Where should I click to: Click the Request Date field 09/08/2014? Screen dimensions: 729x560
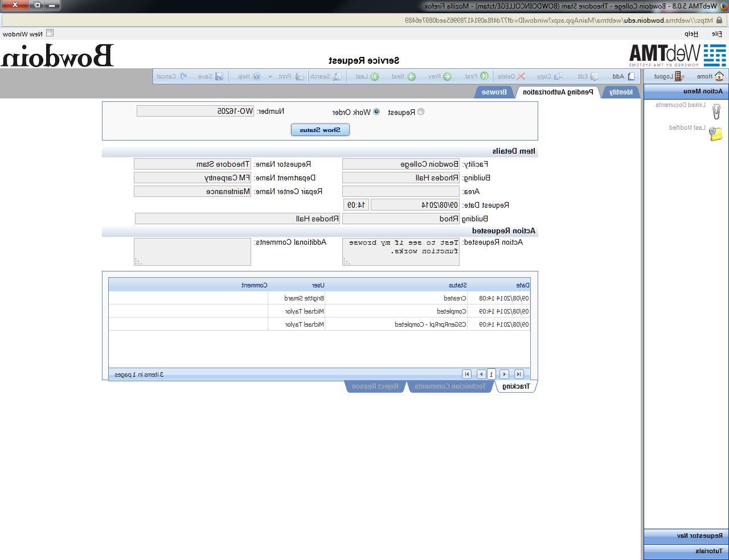click(415, 205)
